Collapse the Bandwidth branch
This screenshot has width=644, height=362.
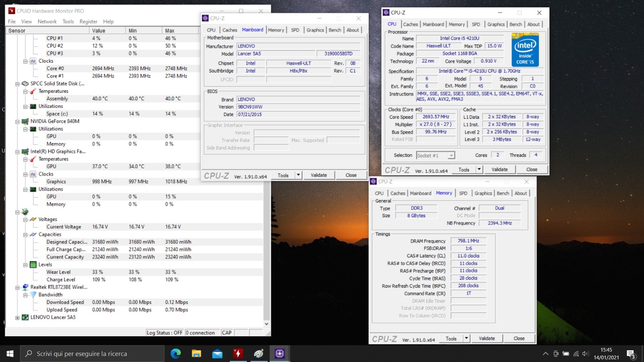pyautogui.click(x=25, y=295)
